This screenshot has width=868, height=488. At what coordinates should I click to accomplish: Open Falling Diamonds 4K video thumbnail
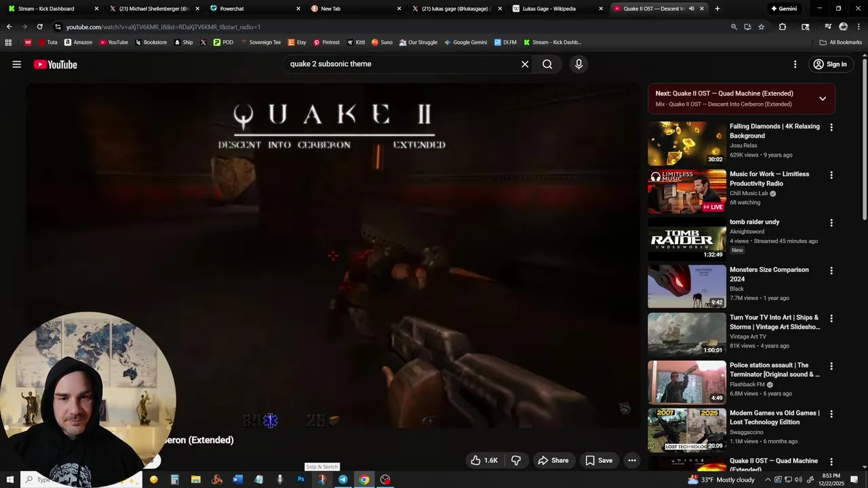(x=686, y=144)
